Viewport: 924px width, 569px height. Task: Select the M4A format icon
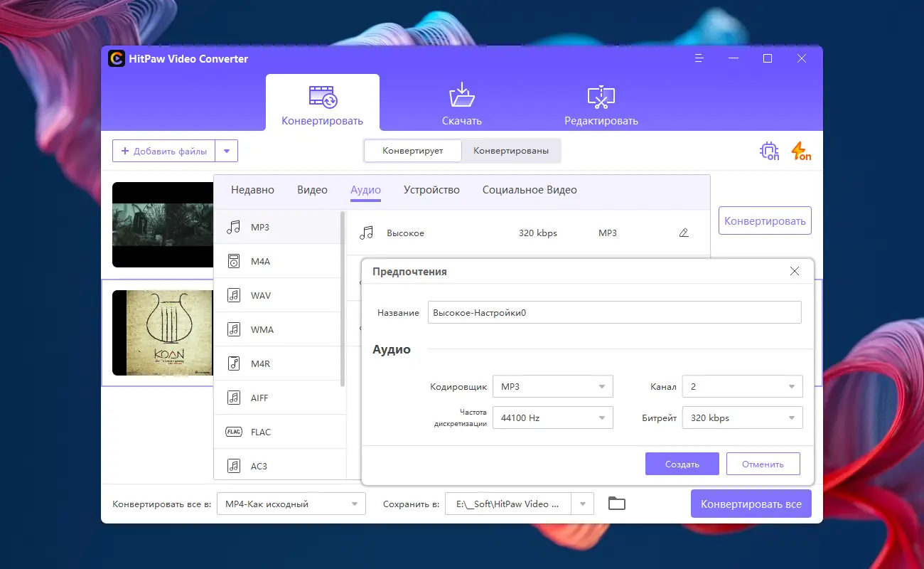point(234,262)
